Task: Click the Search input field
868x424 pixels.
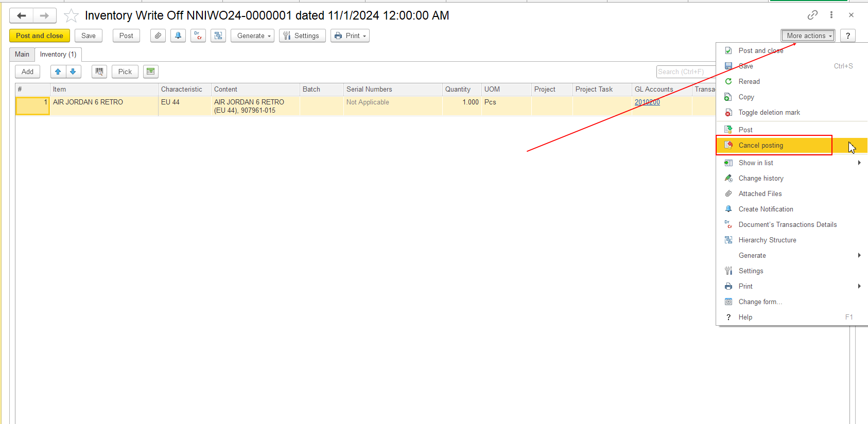Action: click(x=685, y=72)
